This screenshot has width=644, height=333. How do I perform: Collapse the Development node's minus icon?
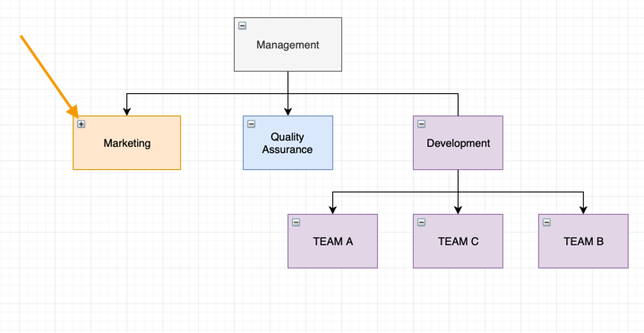(x=421, y=124)
